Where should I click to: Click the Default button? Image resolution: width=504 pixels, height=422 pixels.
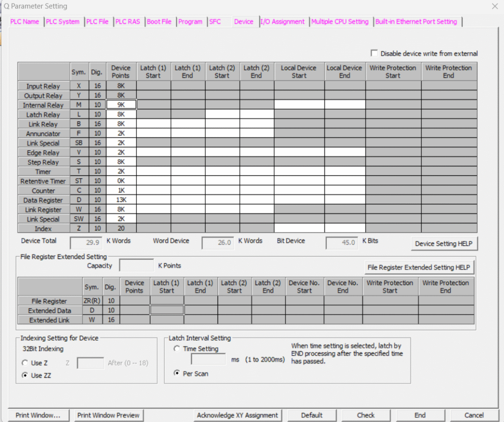[312, 415]
